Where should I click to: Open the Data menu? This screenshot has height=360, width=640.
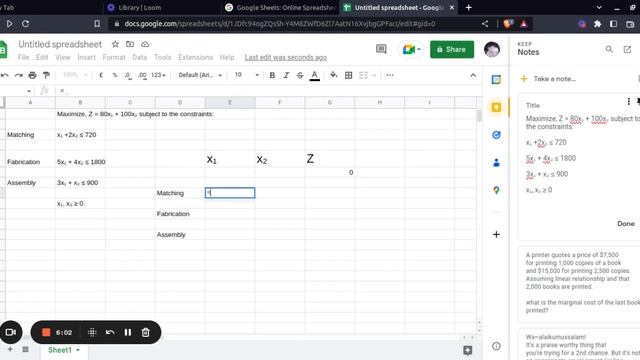(140, 57)
